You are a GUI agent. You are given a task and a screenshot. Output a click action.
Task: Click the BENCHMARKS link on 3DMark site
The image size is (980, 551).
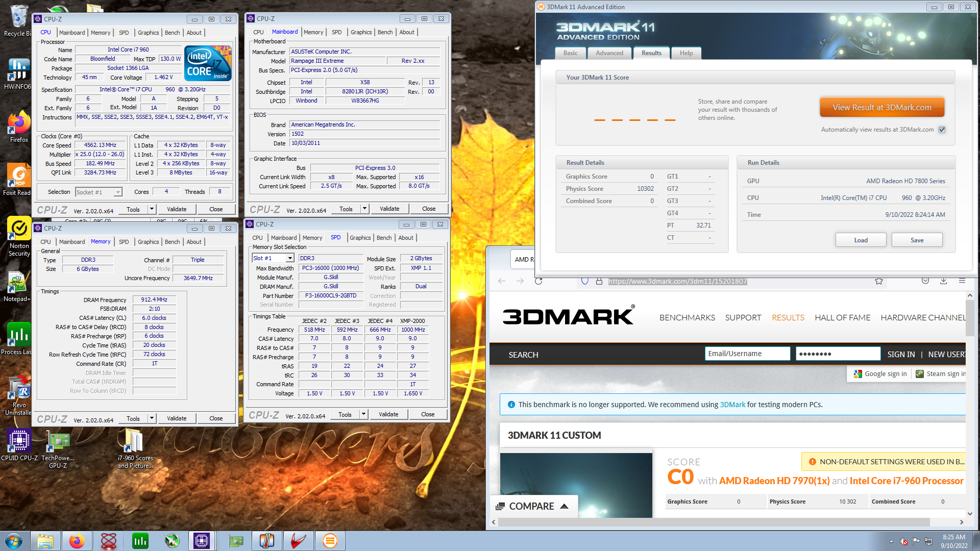coord(687,317)
